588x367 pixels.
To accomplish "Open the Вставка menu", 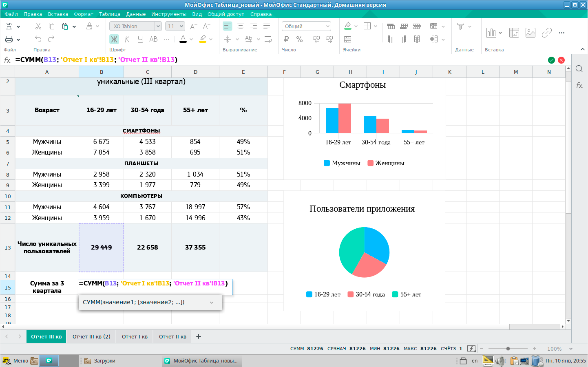I will click(58, 14).
